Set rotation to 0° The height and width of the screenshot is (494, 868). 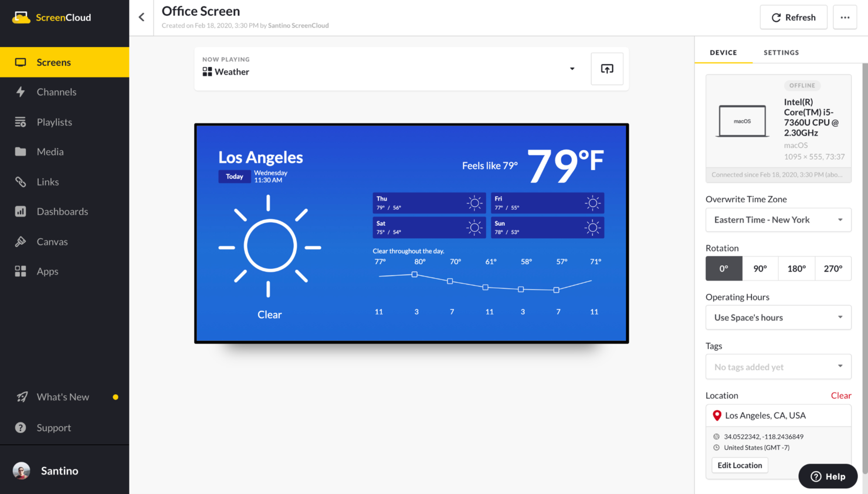(x=724, y=269)
